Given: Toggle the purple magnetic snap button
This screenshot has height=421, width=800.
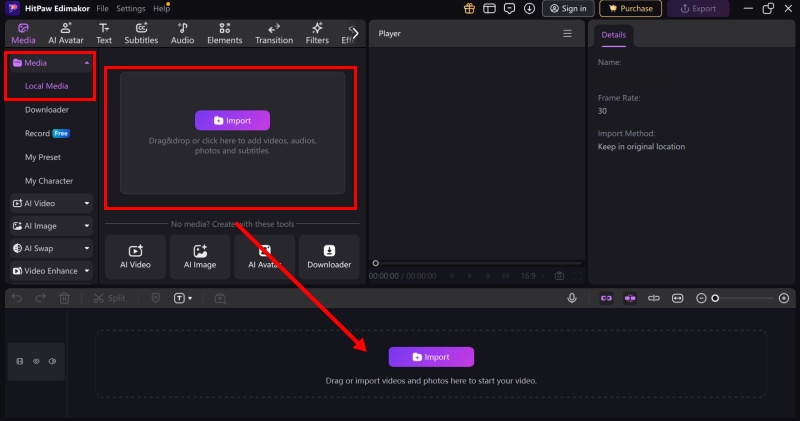Looking at the screenshot, I should click(630, 298).
